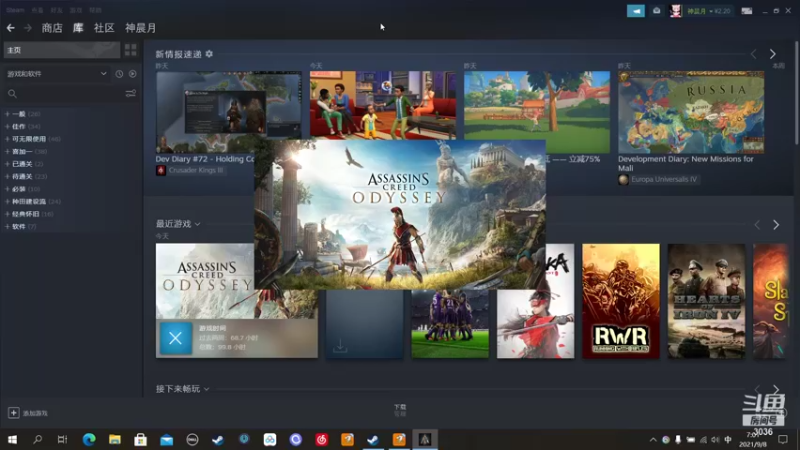This screenshot has width=800, height=450.
Task: Open Dev Diary #72 news thumbnail
Action: 229,112
